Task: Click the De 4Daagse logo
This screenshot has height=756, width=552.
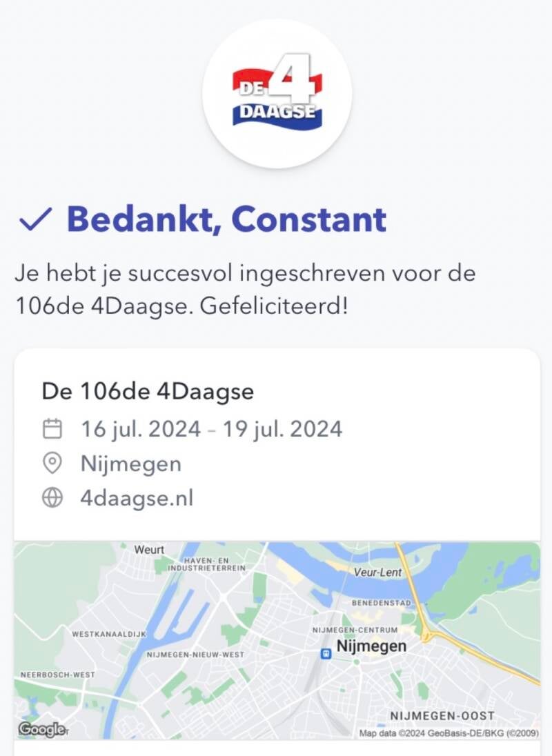Action: coord(277,94)
